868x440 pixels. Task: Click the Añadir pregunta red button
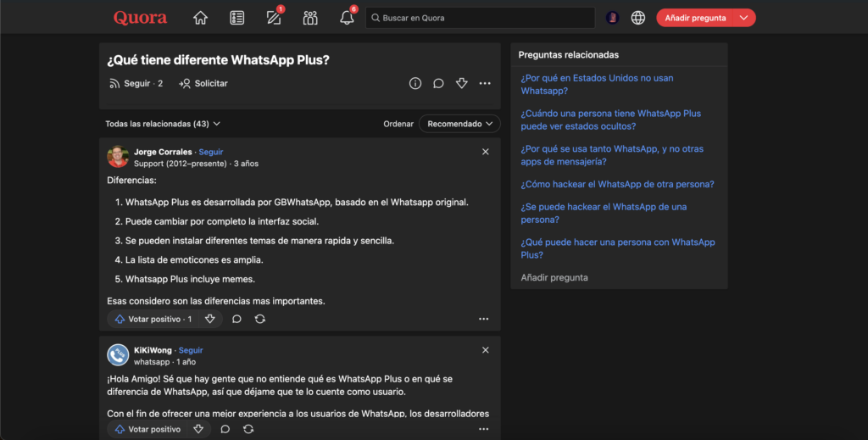tap(695, 18)
